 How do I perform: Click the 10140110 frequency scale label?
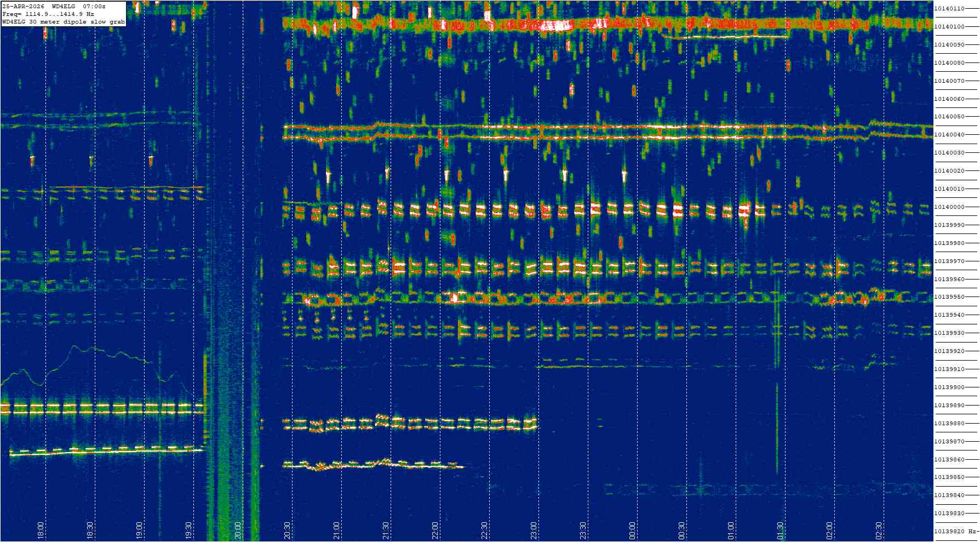[x=949, y=9]
